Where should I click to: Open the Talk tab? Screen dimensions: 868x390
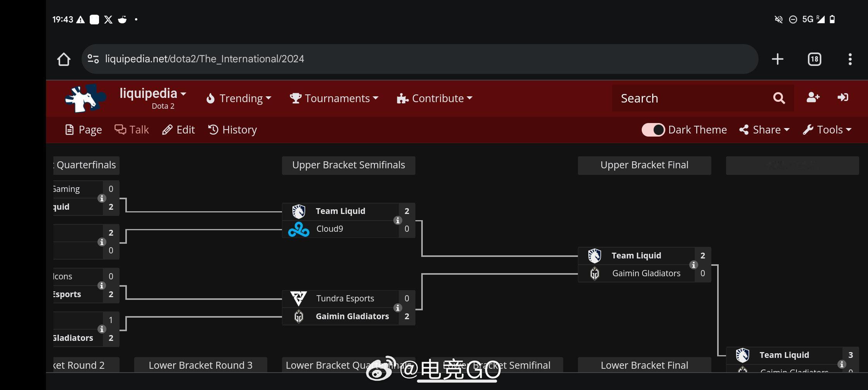click(x=132, y=130)
